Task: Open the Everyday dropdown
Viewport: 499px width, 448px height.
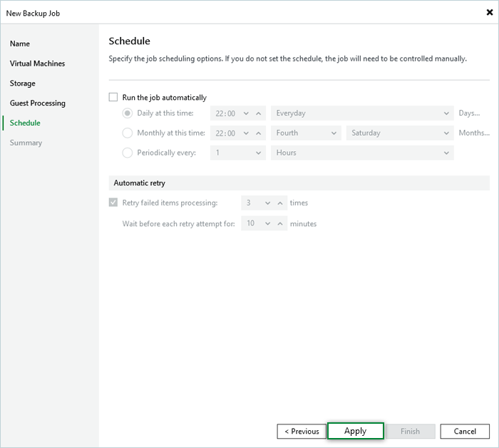Action: coord(362,113)
